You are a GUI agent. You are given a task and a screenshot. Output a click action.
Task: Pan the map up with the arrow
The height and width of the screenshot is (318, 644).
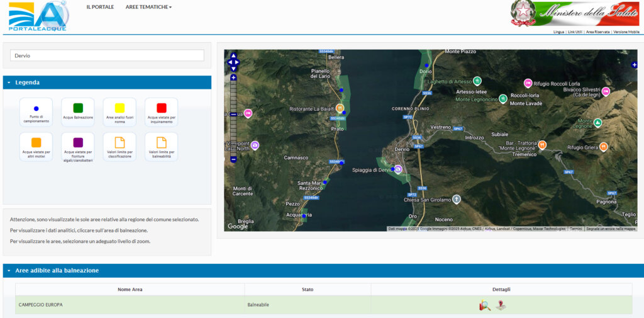click(x=233, y=56)
